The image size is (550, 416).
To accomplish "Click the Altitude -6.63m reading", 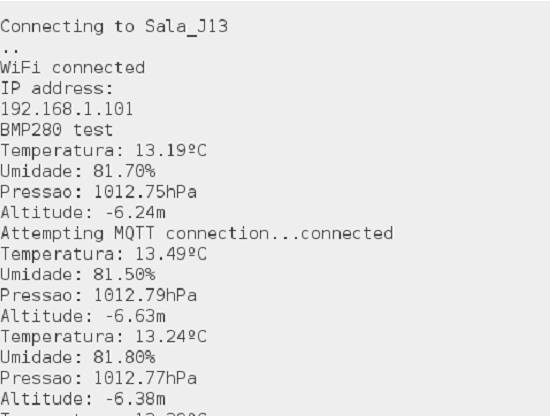I will click(83, 316).
